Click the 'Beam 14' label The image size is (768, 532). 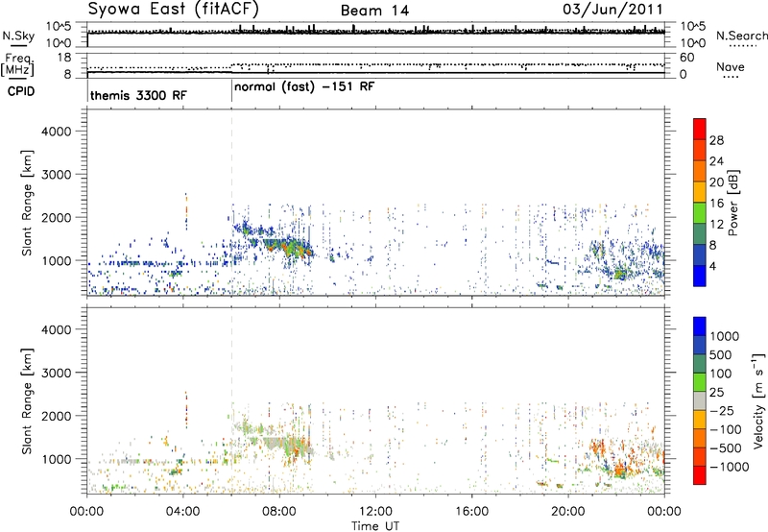coord(374,11)
